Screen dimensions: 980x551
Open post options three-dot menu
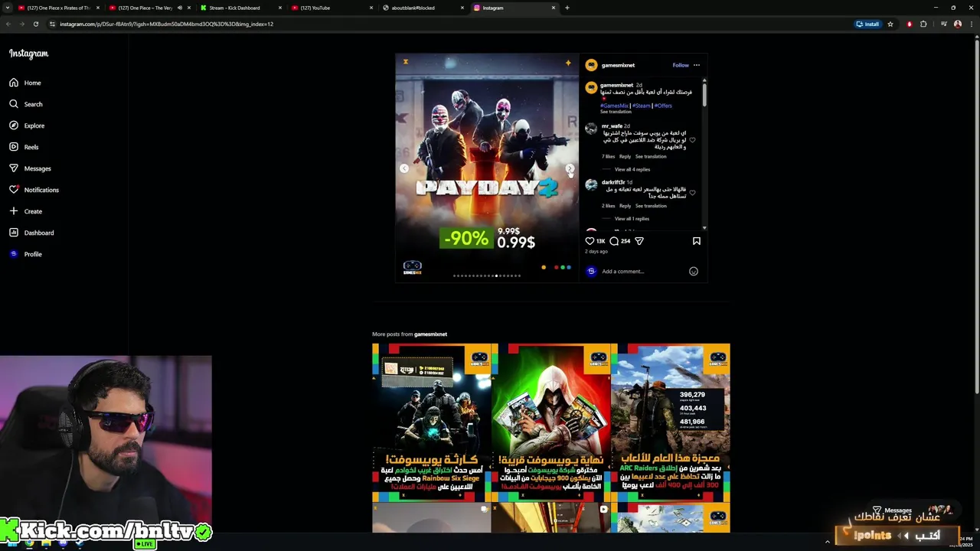click(x=697, y=65)
